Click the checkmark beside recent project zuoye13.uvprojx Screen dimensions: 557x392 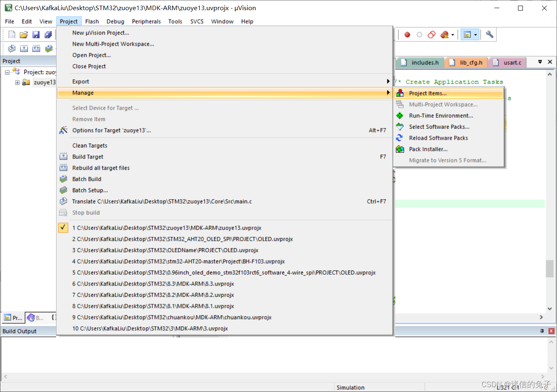click(63, 227)
